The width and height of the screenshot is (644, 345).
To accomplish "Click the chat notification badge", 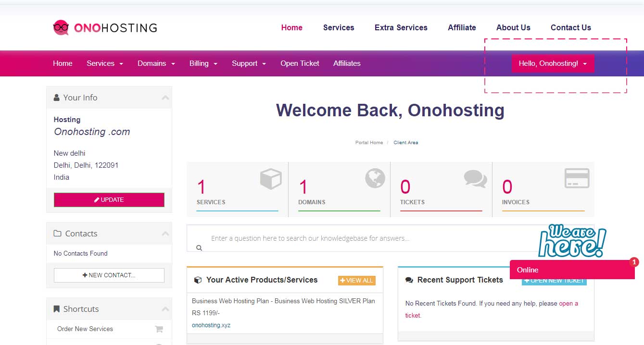I will click(634, 262).
